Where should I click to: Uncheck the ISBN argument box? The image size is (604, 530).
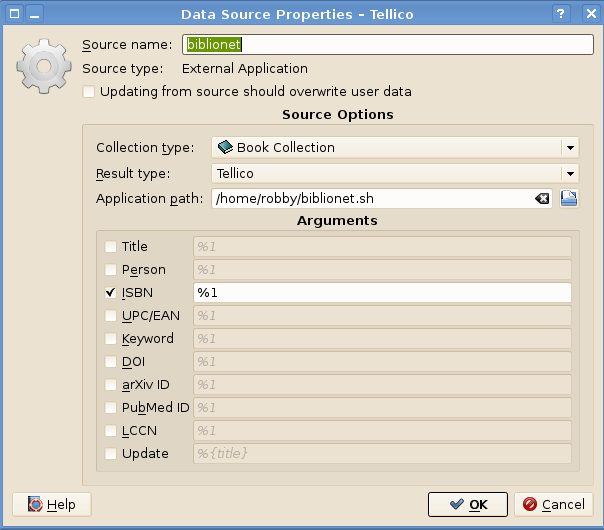(x=111, y=293)
